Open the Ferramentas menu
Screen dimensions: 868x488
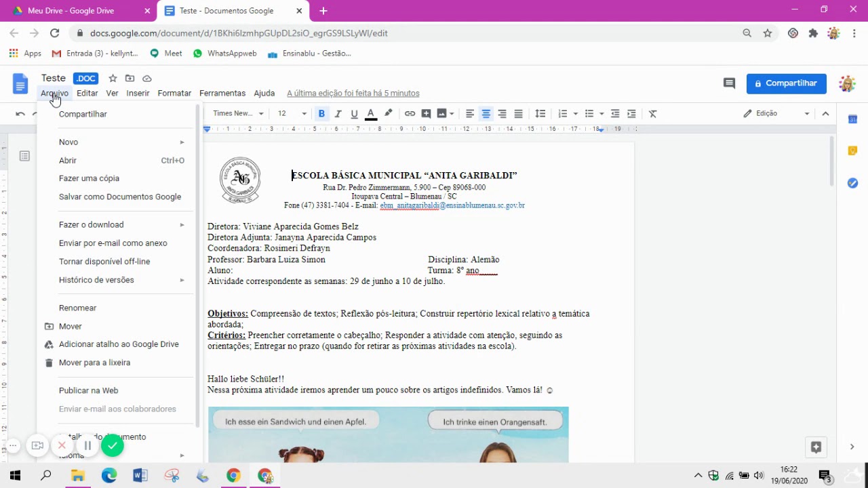coord(222,94)
